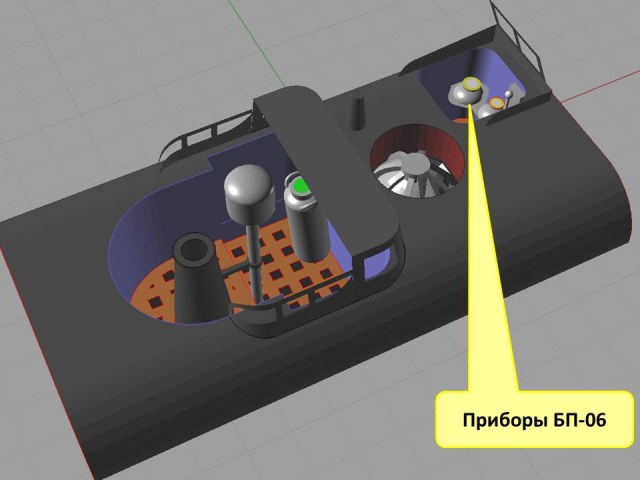The height and width of the screenshot is (480, 640).
Task: Click the orange grated floor in left compartment
Action: pyautogui.click(x=150, y=288)
